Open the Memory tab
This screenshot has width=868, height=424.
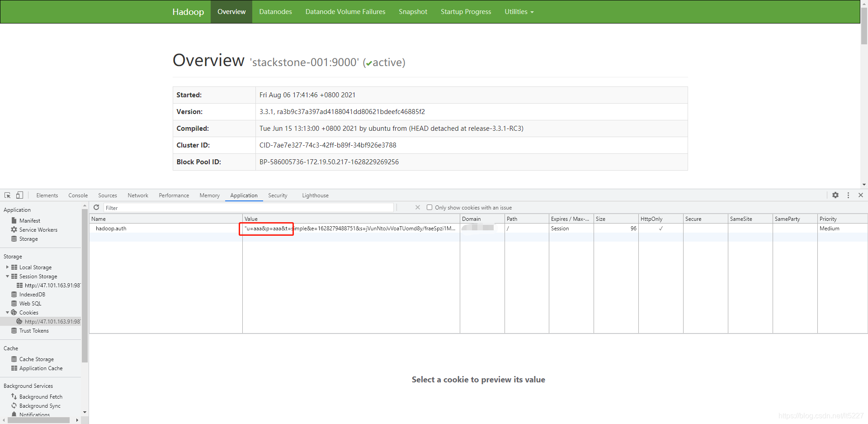tap(210, 195)
